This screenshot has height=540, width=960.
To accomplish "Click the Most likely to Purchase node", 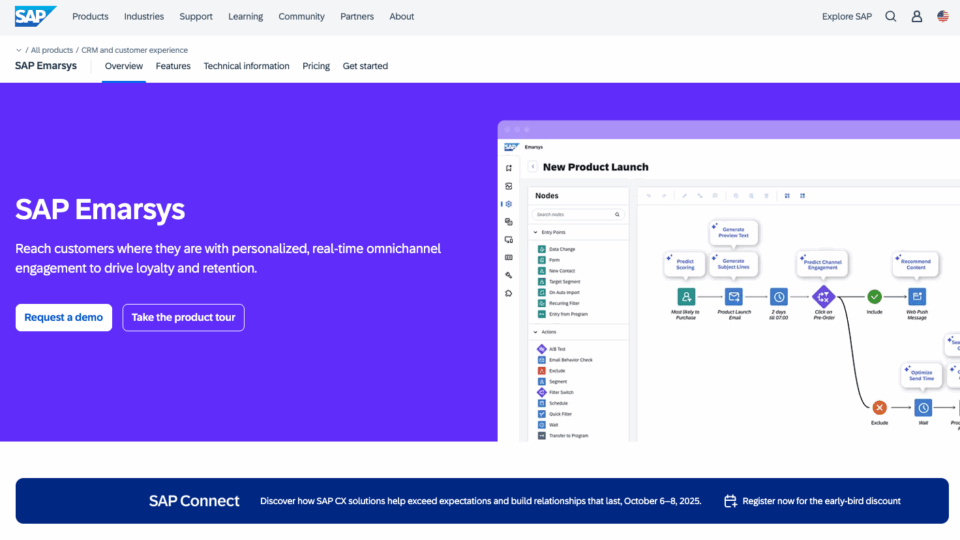I will click(x=686, y=297).
